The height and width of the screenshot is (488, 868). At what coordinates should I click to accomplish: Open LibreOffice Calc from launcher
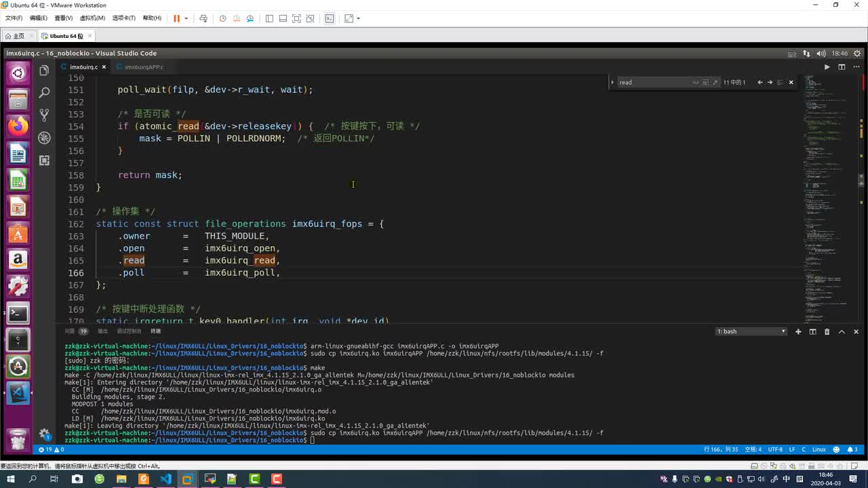click(x=18, y=180)
